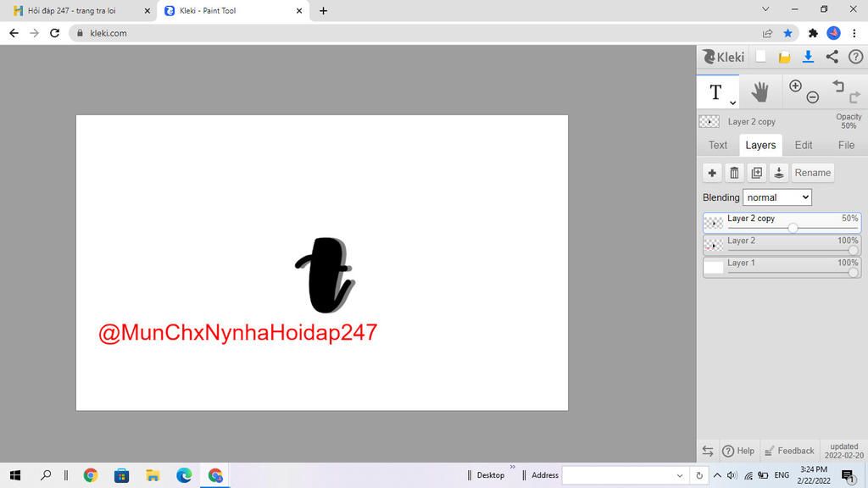Click the current layer preview thumbnail
This screenshot has width=868, height=488.
pyautogui.click(x=709, y=121)
